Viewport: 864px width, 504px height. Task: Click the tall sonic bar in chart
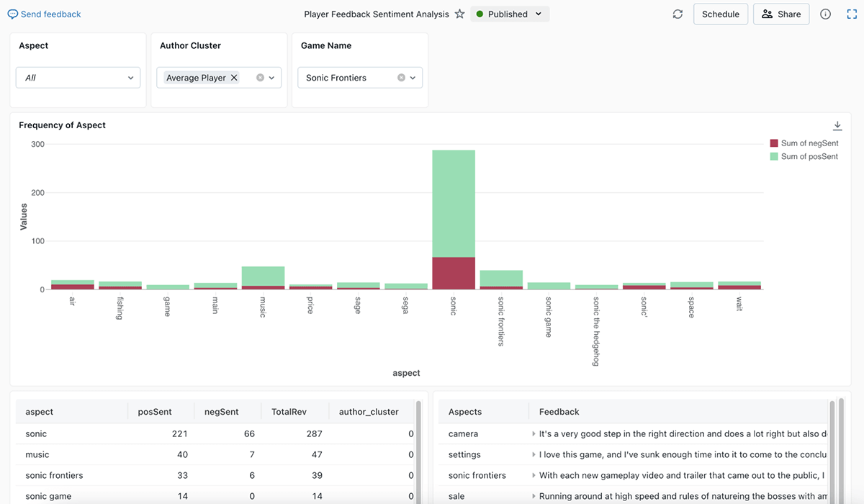pos(454,209)
